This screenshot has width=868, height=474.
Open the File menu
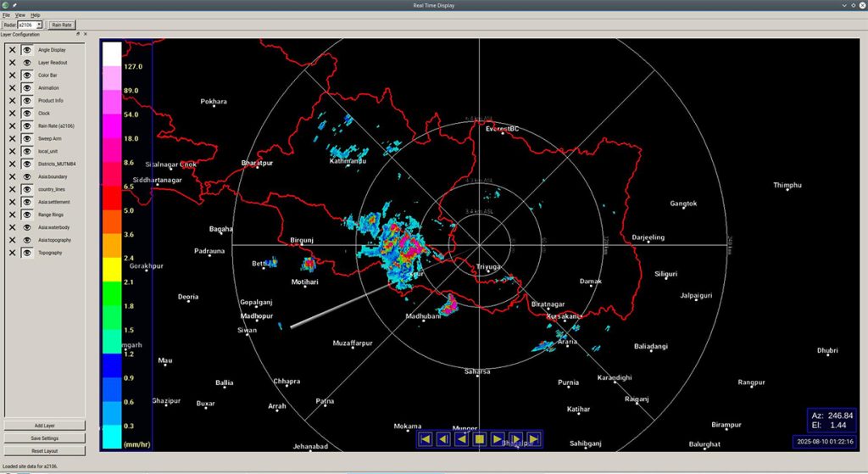coord(6,15)
